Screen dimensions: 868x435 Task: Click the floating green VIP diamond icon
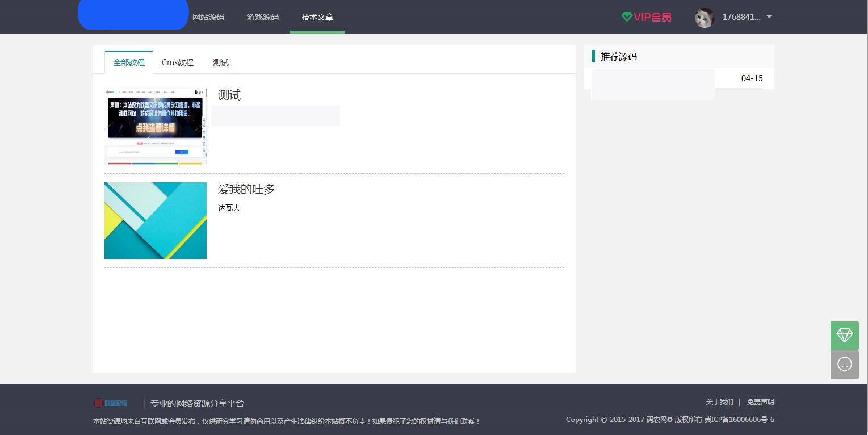pyautogui.click(x=844, y=336)
